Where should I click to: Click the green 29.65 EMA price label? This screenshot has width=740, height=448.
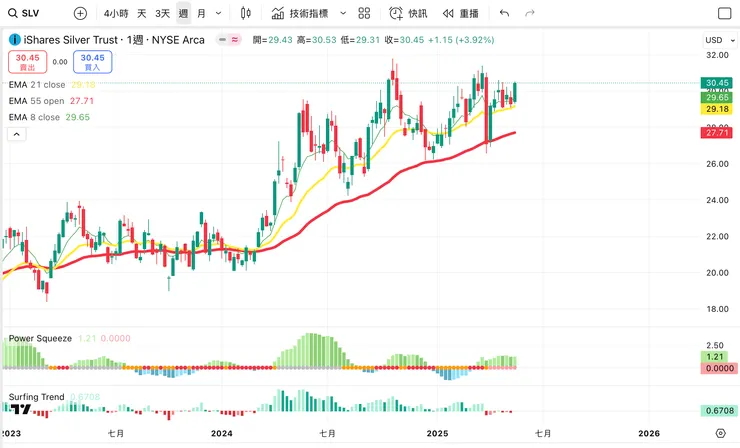tap(716, 98)
